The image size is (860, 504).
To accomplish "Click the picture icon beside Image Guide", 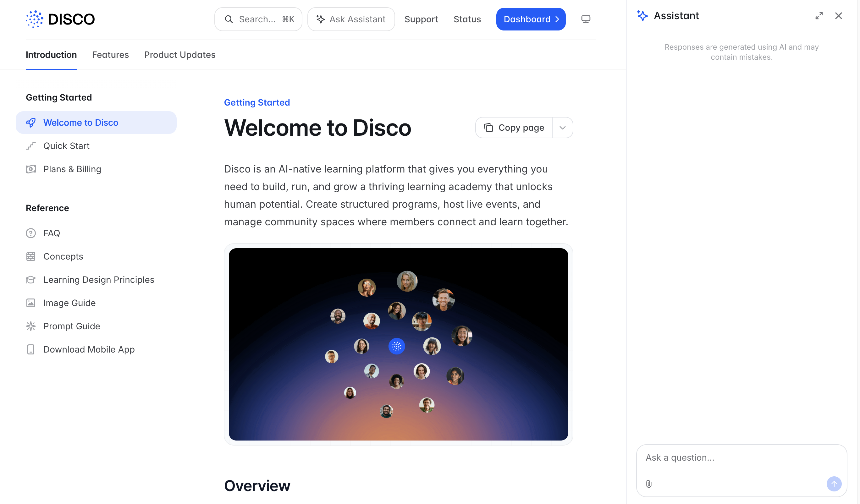I will click(31, 303).
